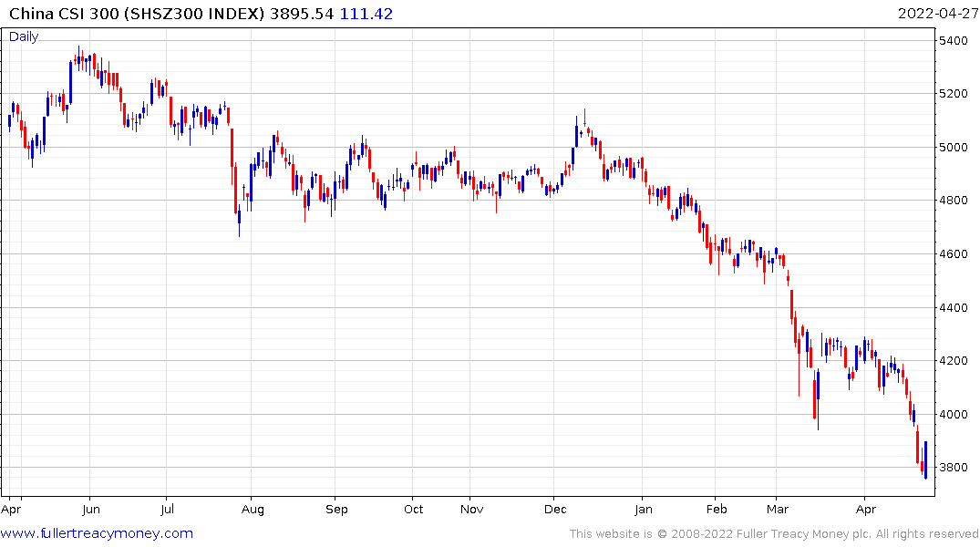980x547 pixels.
Task: Click the Sep month label
Action: (336, 510)
